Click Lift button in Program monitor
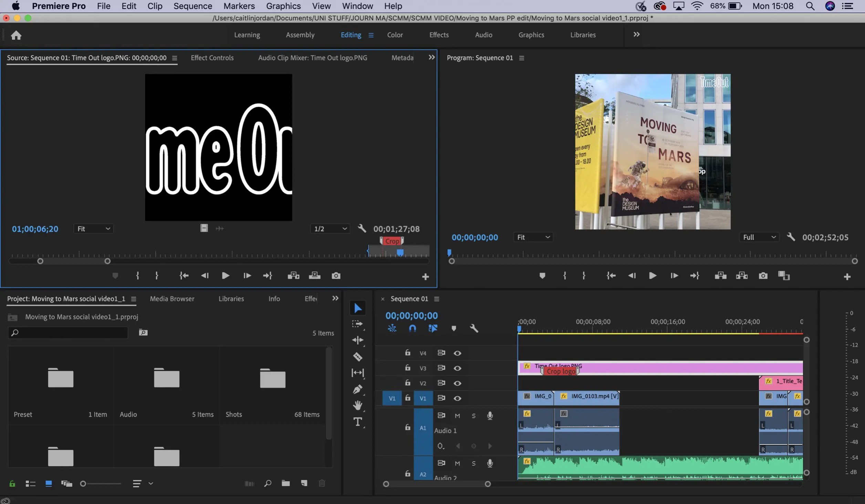Screen dimensions: 865x504 coord(720,275)
